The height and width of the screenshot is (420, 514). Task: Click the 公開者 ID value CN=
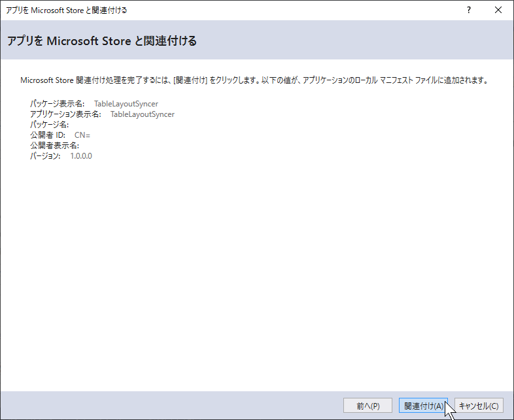coord(82,135)
